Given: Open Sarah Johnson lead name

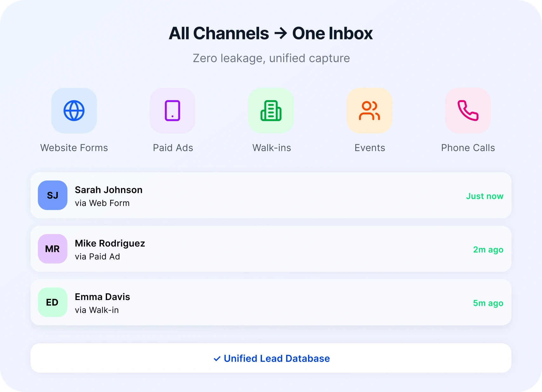Looking at the screenshot, I should [109, 190].
